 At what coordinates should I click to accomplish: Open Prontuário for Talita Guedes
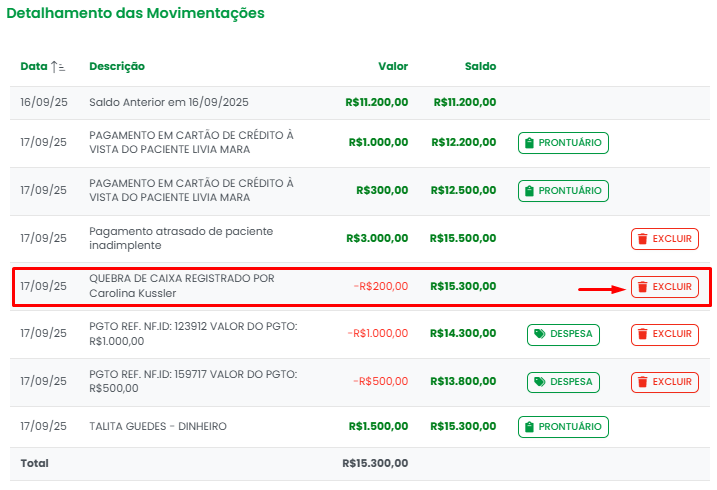(x=563, y=427)
